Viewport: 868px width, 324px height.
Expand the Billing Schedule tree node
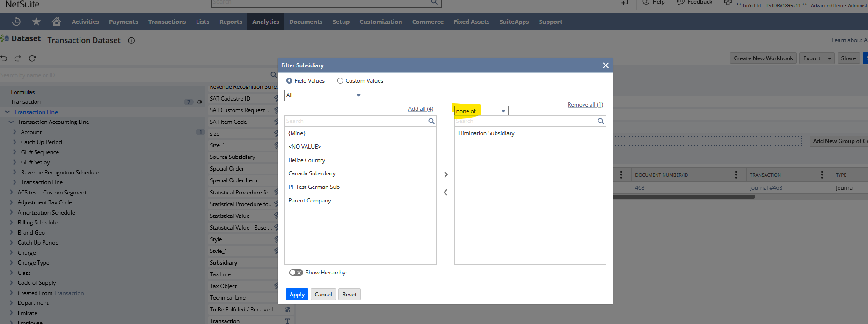pyautogui.click(x=11, y=223)
